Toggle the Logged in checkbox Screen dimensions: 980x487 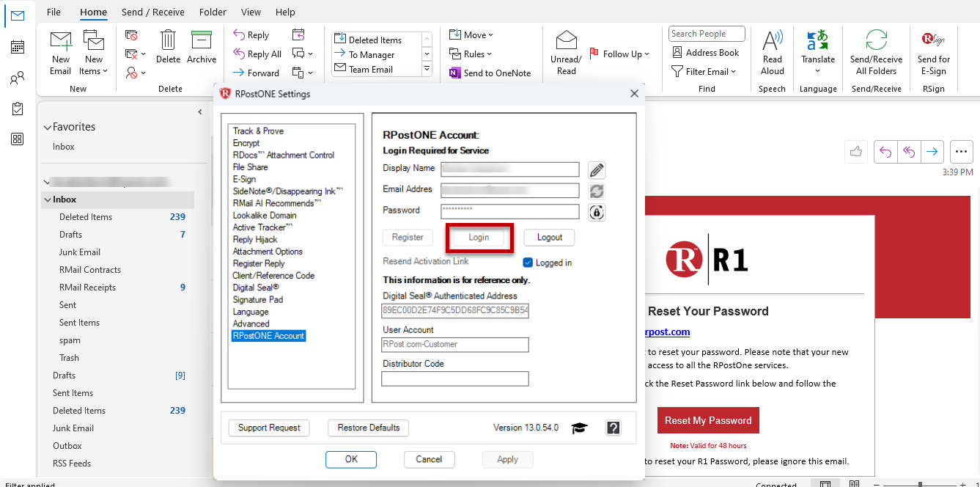pos(528,263)
